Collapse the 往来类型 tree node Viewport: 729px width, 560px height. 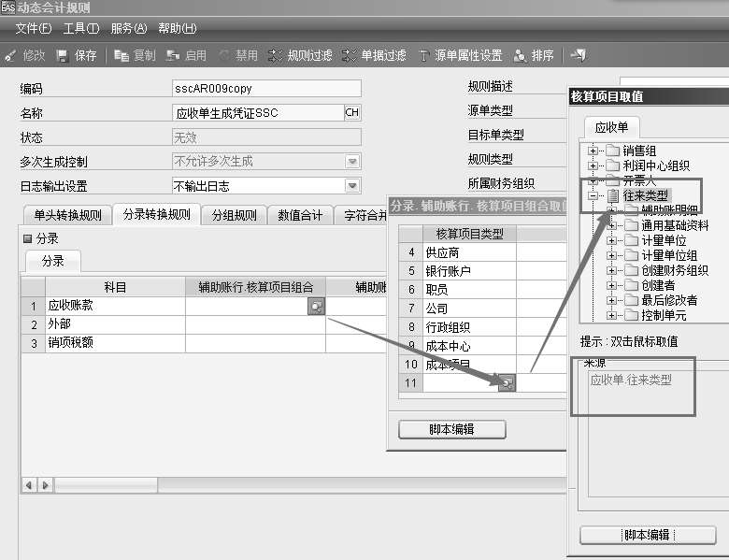(593, 195)
